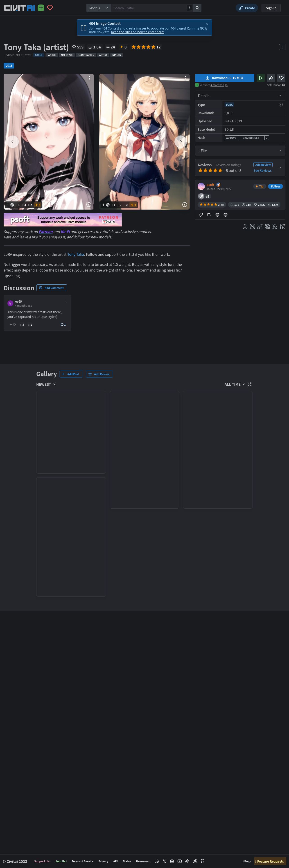
Task: Open the Instagram icon in footer
Action: click(172, 861)
